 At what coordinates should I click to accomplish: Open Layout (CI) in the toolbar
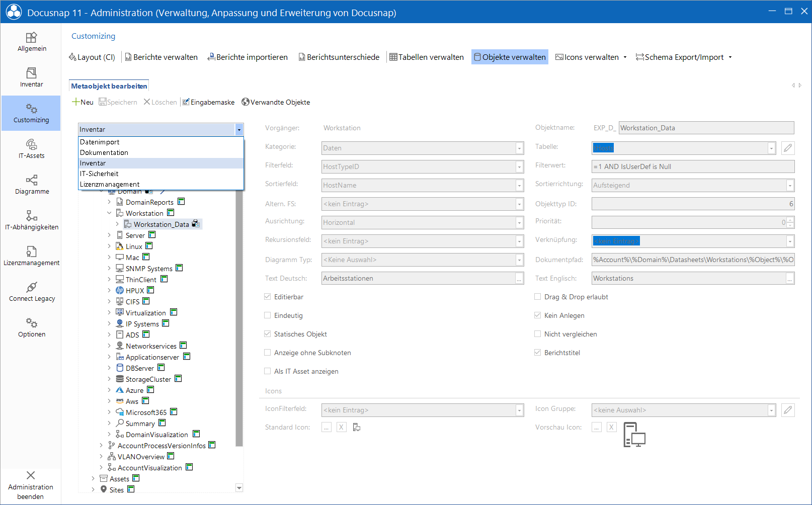(x=92, y=57)
